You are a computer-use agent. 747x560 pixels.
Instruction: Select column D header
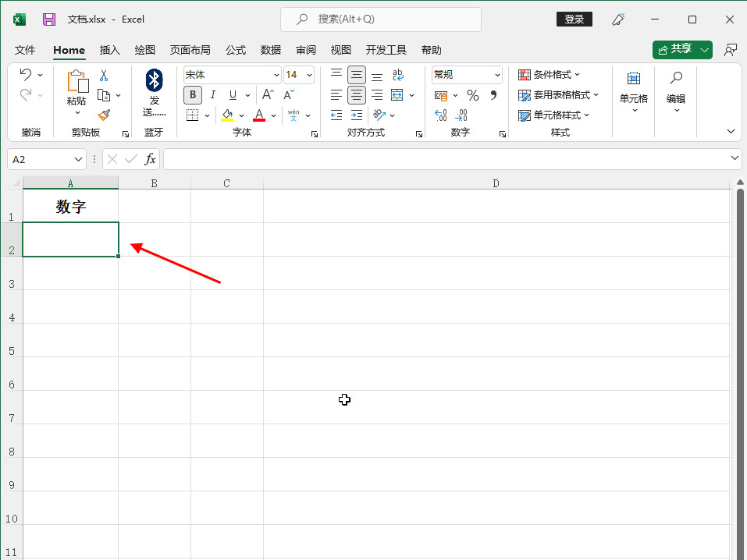(496, 183)
